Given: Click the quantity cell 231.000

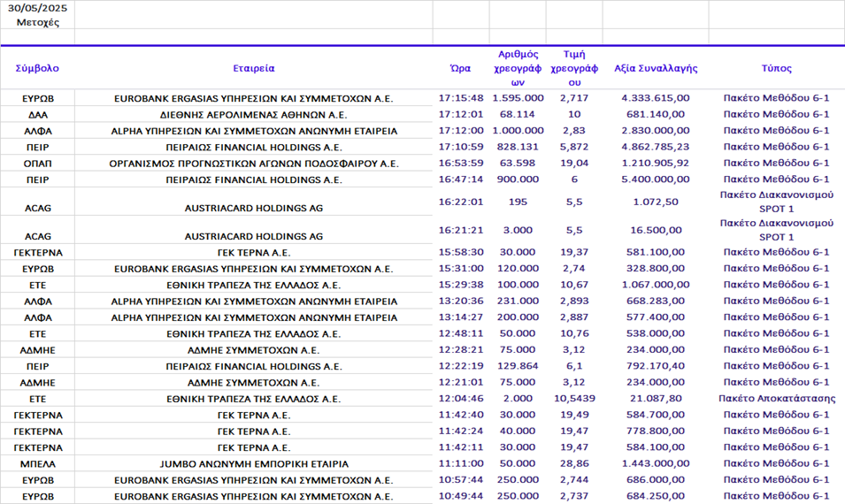Looking at the screenshot, I should point(518,301).
